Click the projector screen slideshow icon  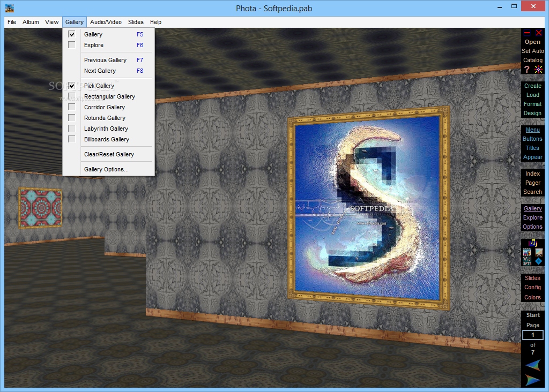539,252
